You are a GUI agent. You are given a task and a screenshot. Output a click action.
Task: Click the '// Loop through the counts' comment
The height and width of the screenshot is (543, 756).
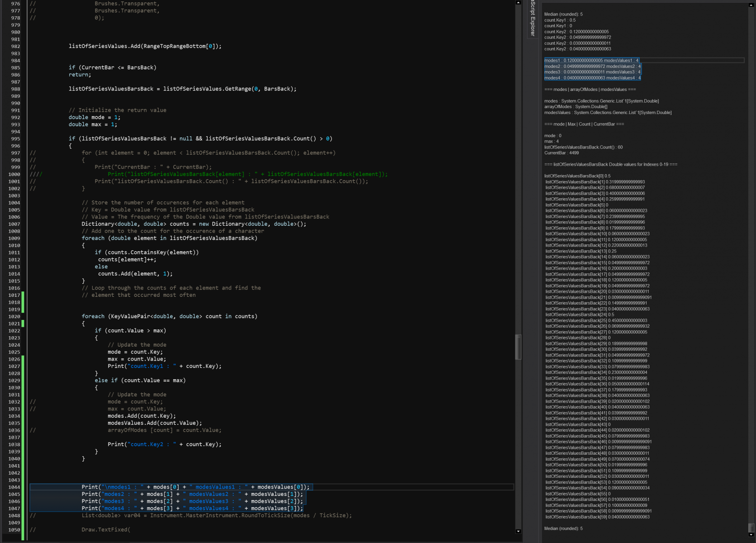point(171,288)
